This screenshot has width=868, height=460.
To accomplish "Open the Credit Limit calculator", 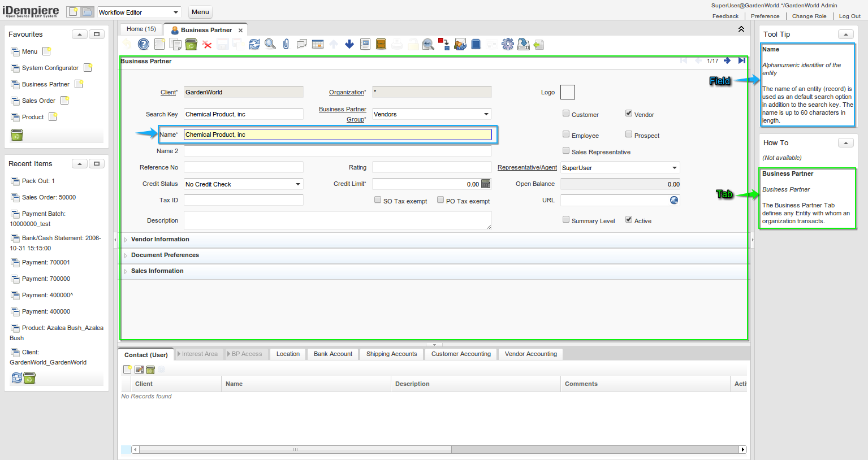I will [x=486, y=184].
